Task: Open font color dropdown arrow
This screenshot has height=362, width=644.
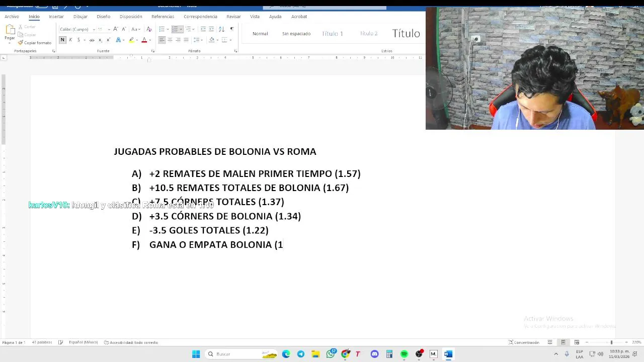Action: pos(150,40)
